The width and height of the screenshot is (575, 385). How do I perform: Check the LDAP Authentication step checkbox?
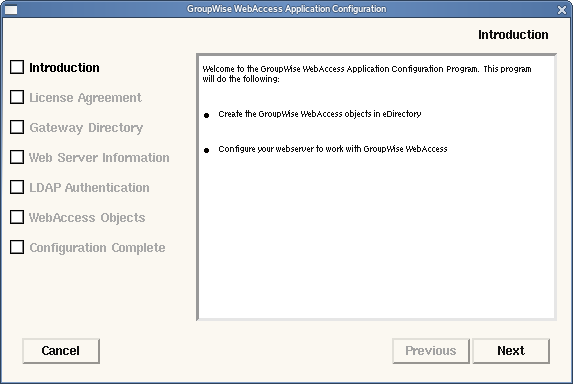pos(17,187)
